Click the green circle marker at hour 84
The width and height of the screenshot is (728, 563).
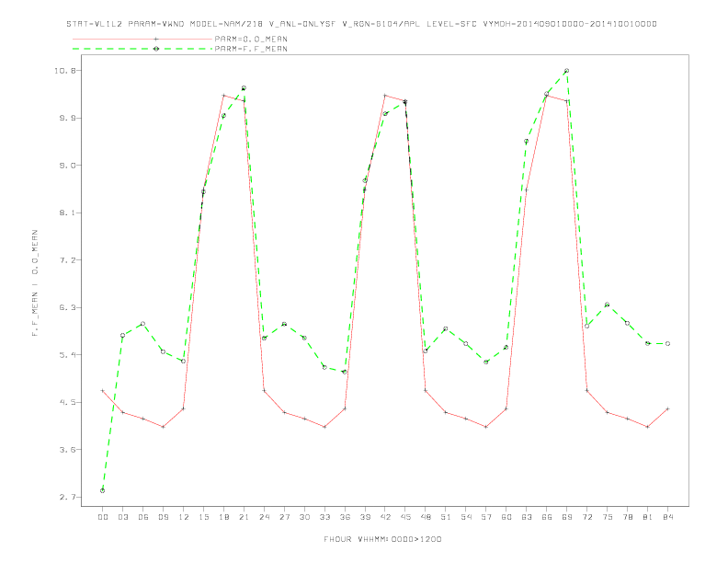667,344
